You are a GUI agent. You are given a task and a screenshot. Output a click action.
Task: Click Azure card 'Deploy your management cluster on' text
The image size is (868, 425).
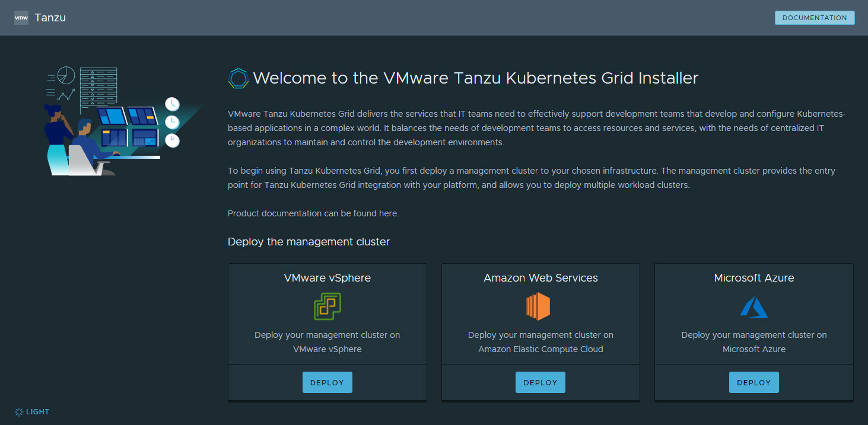tap(754, 335)
